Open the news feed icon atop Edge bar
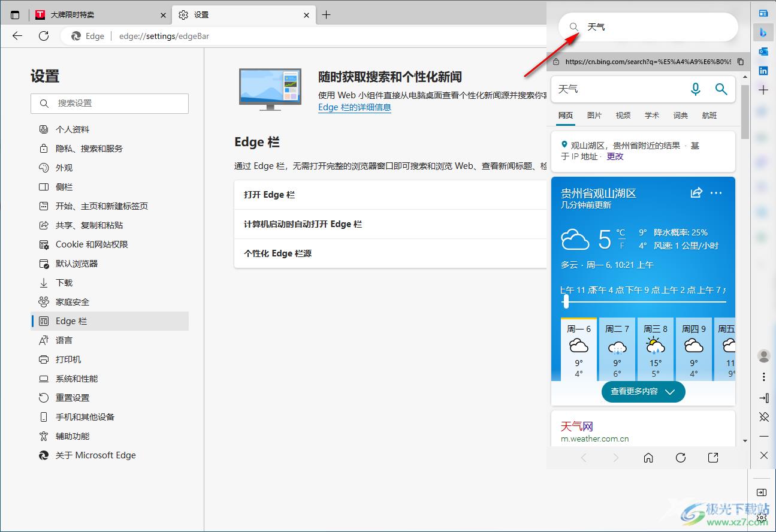 point(763,13)
